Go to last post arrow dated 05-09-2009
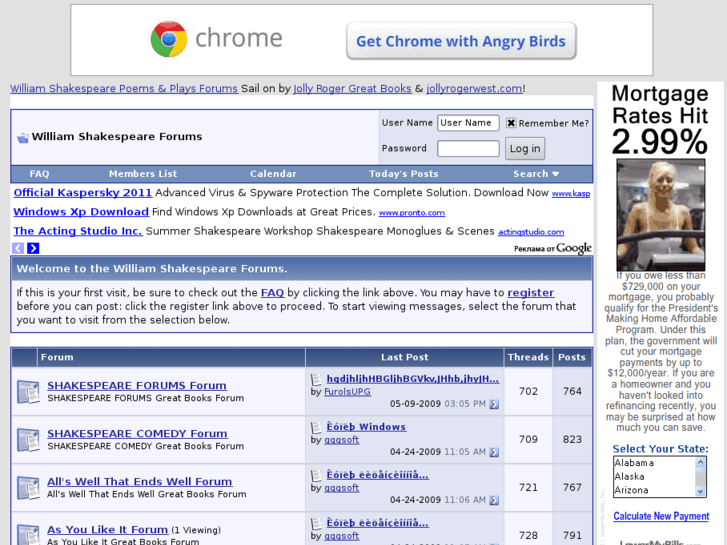727x545 pixels. (x=494, y=404)
